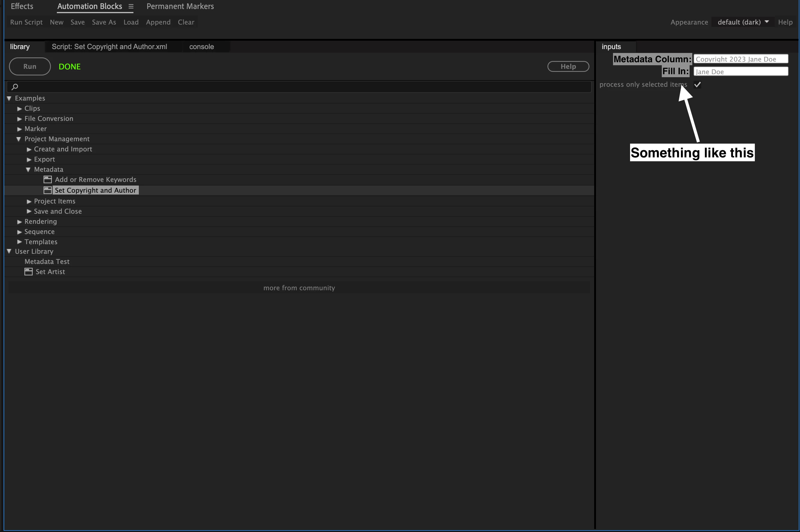800x532 pixels.
Task: Click the search magnifier icon
Action: (x=15, y=87)
